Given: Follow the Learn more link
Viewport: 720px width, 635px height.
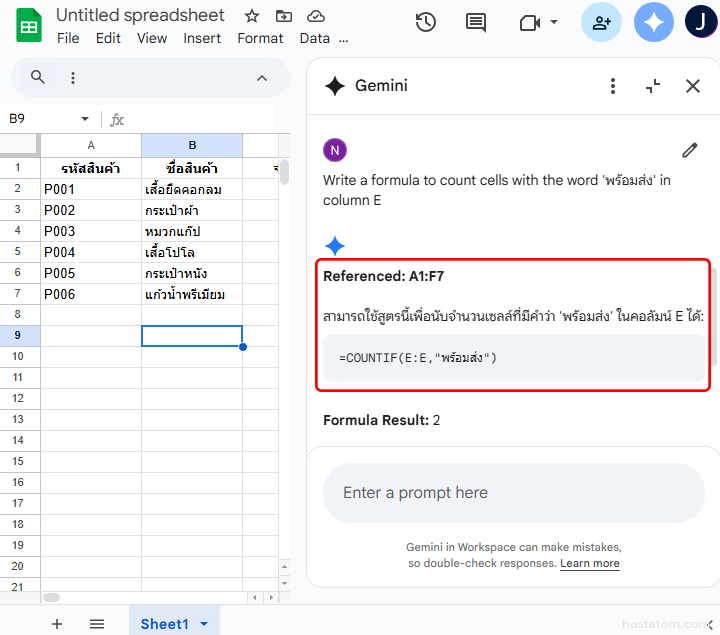Looking at the screenshot, I should tap(589, 563).
